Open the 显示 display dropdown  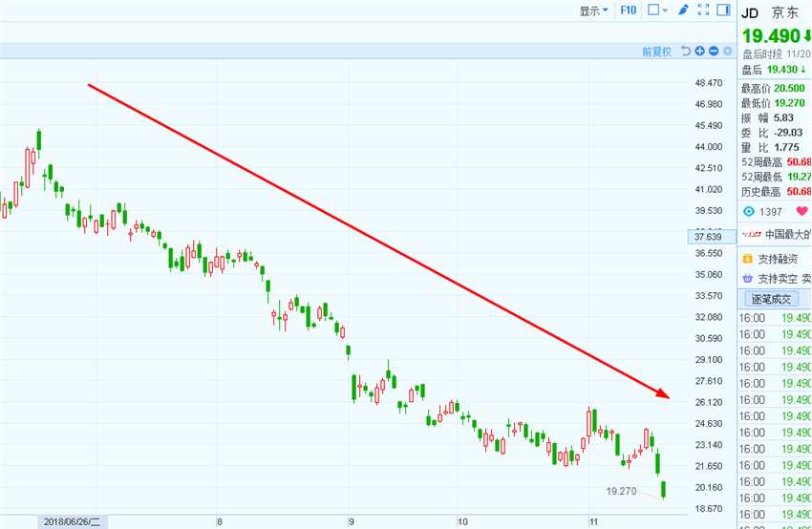tap(593, 11)
